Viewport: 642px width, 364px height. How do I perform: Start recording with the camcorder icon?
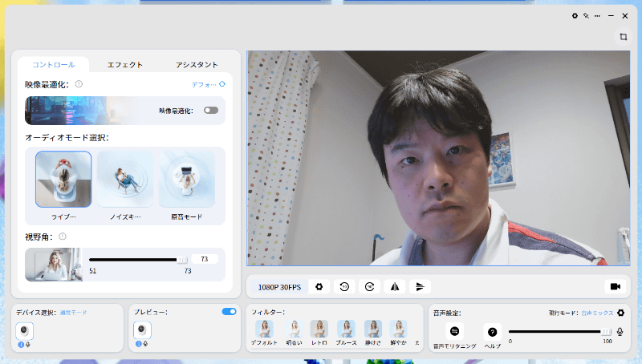(x=616, y=287)
